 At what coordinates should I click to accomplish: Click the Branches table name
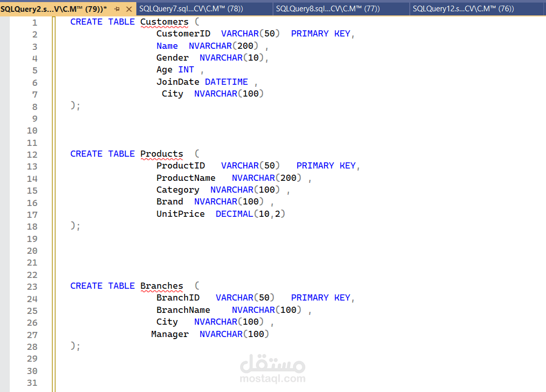click(x=161, y=286)
